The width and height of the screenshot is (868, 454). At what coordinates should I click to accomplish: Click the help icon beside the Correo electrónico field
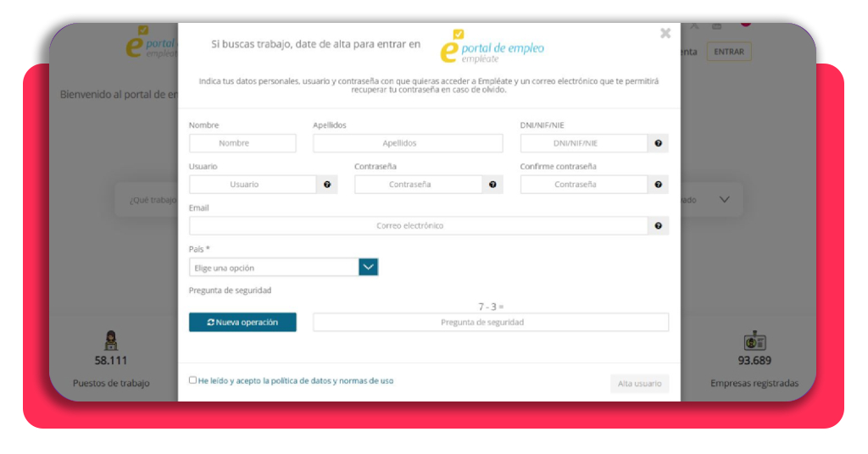click(x=658, y=225)
